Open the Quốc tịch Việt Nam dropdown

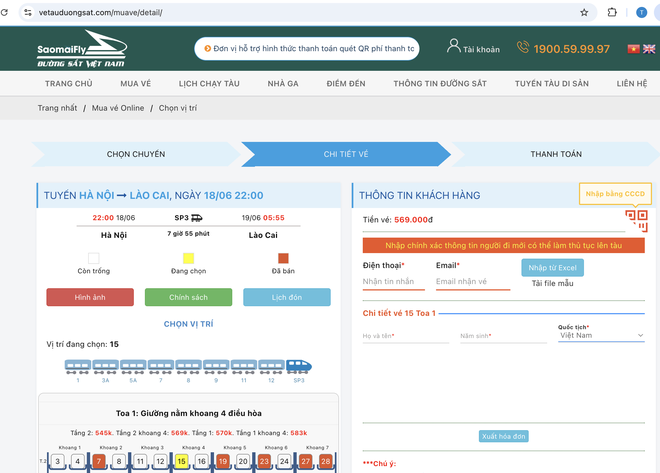point(601,335)
